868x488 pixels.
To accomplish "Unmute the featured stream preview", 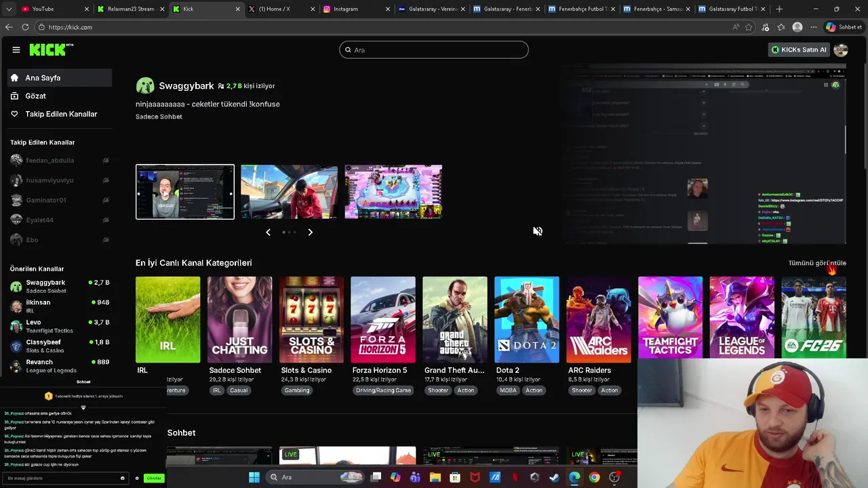I will tap(537, 231).
